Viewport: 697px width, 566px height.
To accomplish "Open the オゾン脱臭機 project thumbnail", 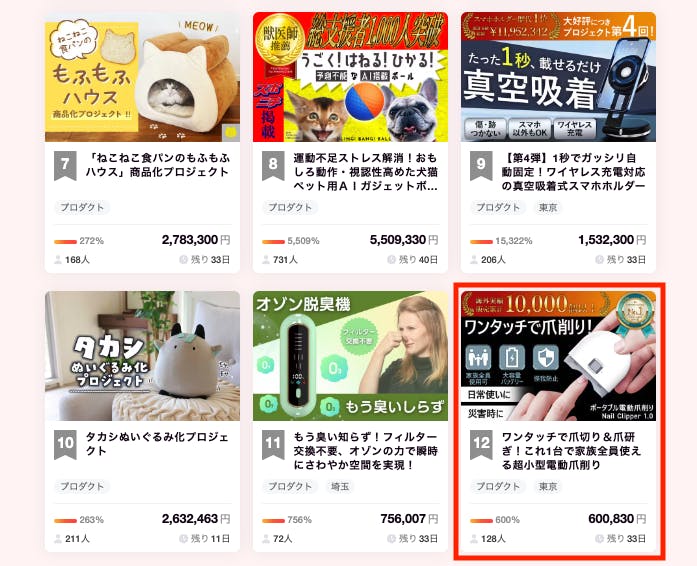I will (x=350, y=356).
